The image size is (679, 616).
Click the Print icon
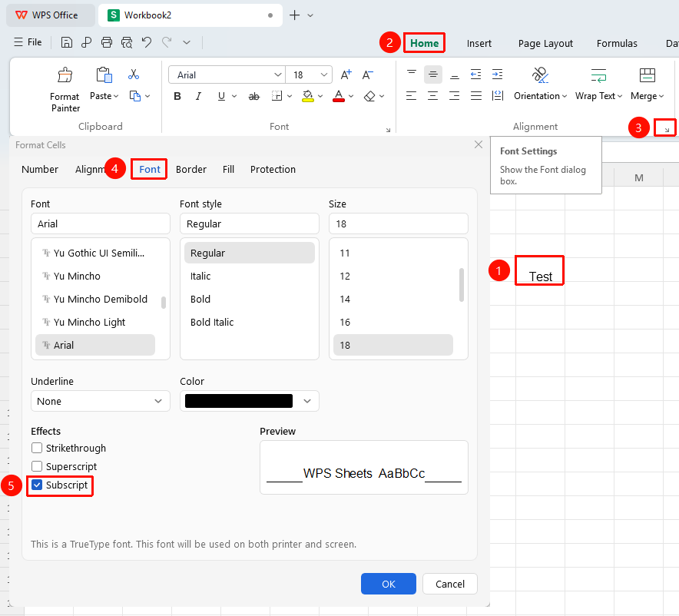[107, 42]
